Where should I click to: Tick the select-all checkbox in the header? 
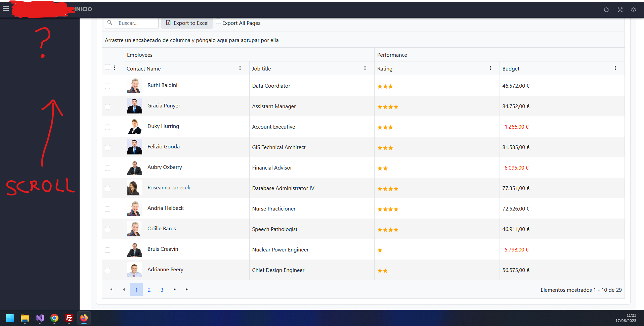tap(108, 67)
